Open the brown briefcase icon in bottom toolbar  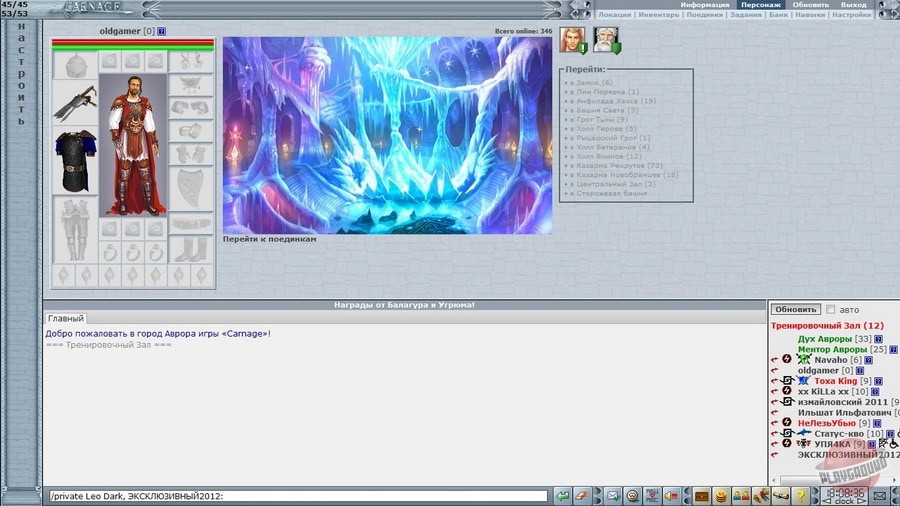[702, 495]
